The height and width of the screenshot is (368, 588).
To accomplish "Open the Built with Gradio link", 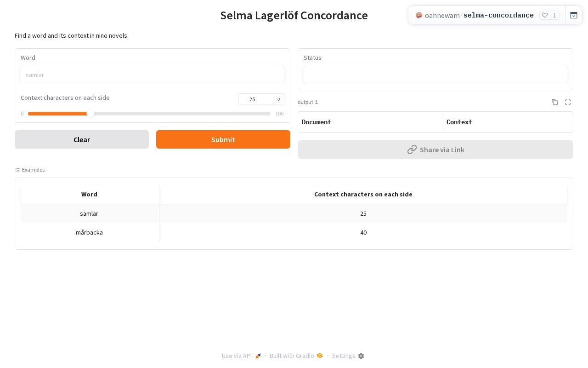I will [296, 356].
